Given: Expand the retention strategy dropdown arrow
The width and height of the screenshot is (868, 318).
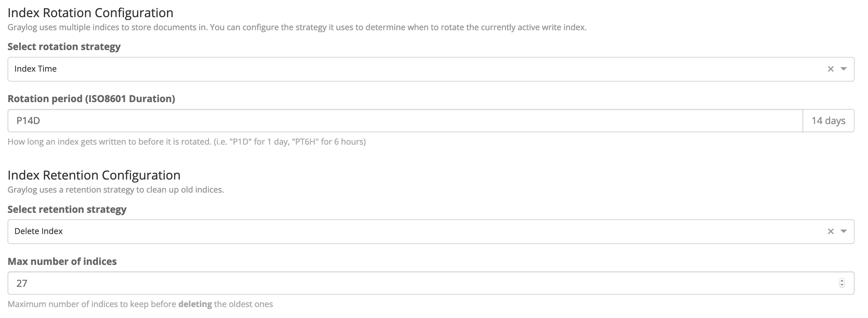Looking at the screenshot, I should tap(844, 231).
